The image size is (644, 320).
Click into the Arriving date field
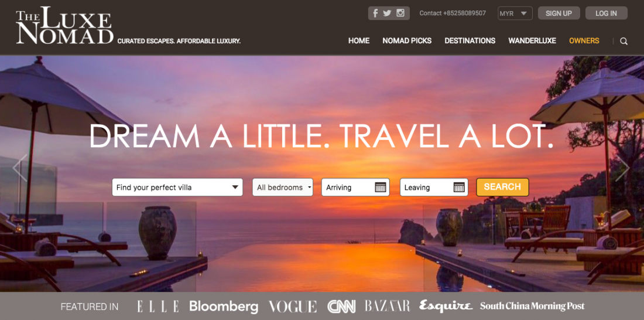pos(356,187)
